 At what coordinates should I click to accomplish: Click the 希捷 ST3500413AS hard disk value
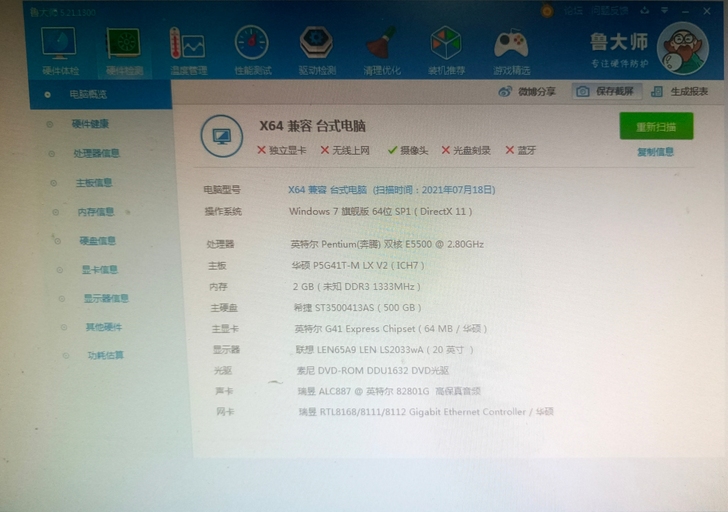[358, 308]
